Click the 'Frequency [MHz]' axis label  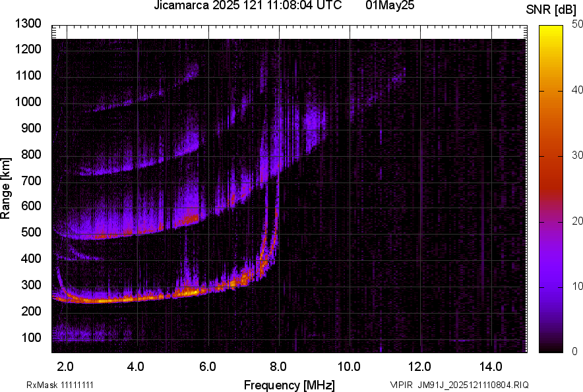(290, 385)
